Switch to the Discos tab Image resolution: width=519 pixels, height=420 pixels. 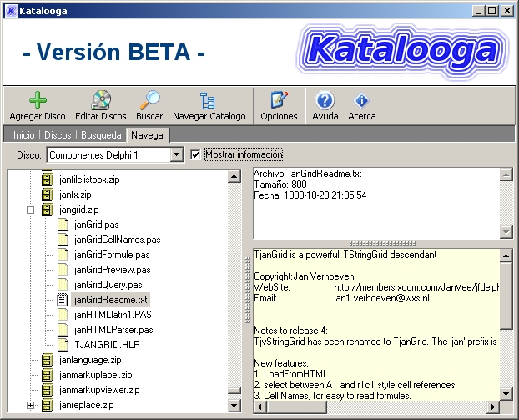58,135
